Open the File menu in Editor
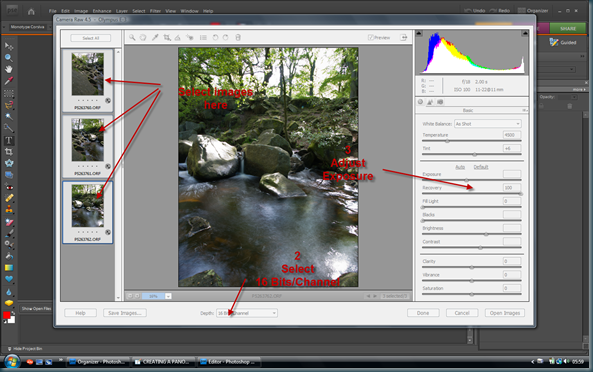The width and height of the screenshot is (593, 372). [53, 11]
